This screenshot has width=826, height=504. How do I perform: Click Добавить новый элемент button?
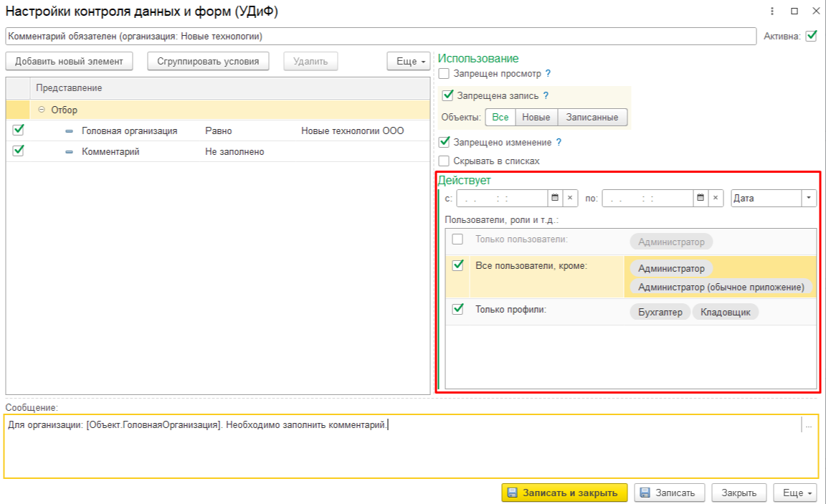pyautogui.click(x=69, y=62)
